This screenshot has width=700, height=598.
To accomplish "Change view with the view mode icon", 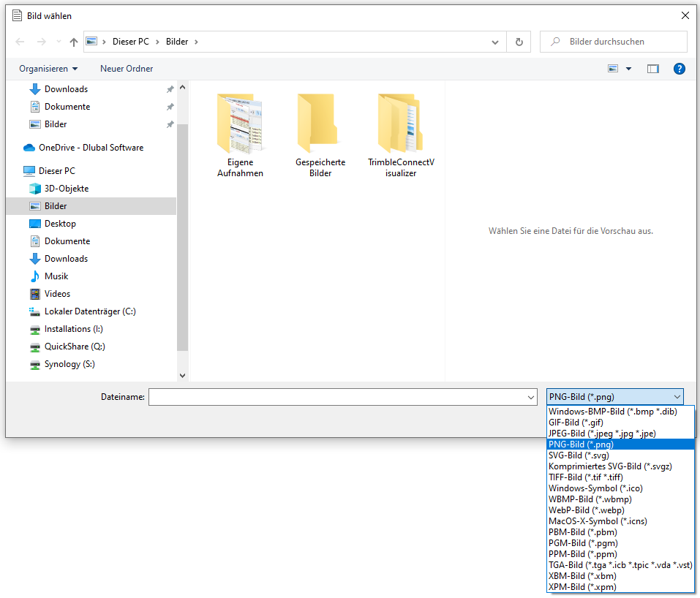I will pos(613,69).
